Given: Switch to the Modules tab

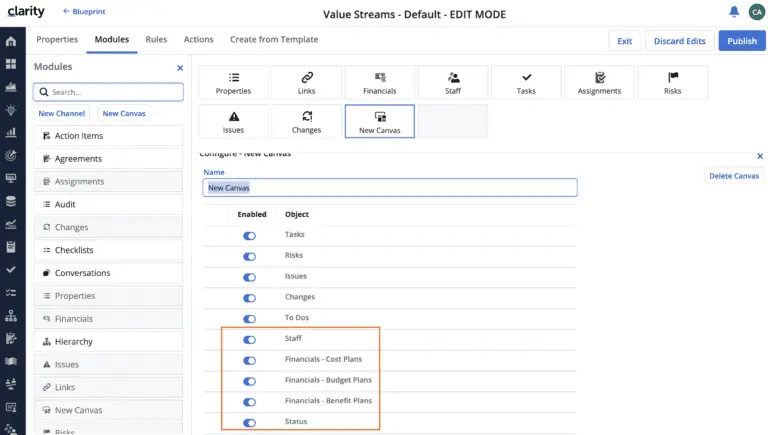Looking at the screenshot, I should pos(112,40).
